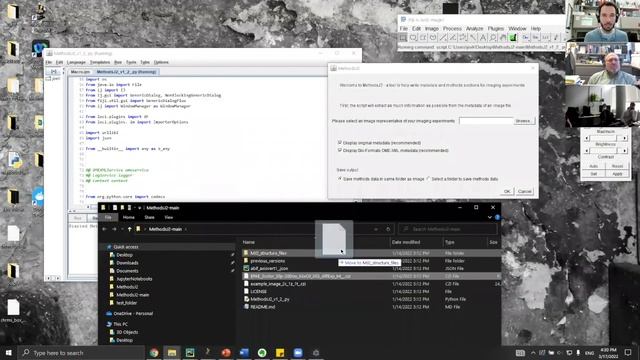Open Sticky Notes from the taskbar
The width and height of the screenshot is (640, 360).
pyautogui.click(x=280, y=353)
